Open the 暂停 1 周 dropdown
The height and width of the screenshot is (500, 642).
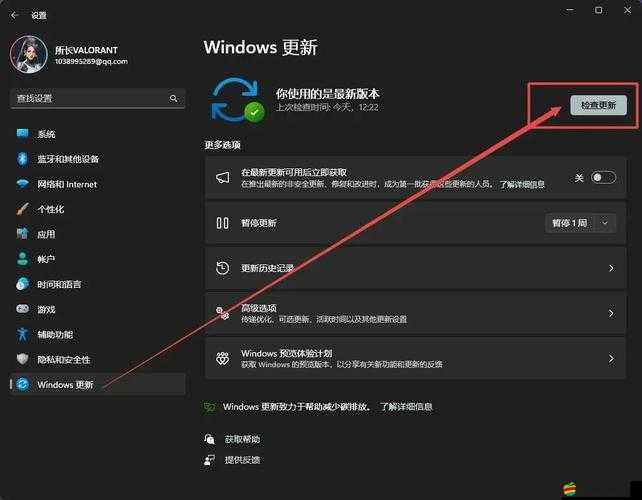click(580, 223)
